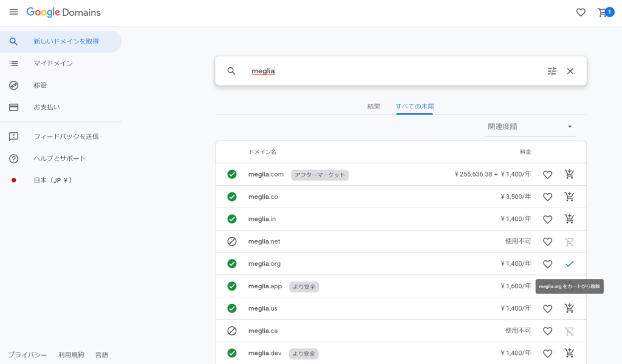The width and height of the screenshot is (622, 364).
Task: Favorite meglia.co with heart
Action: 547,197
